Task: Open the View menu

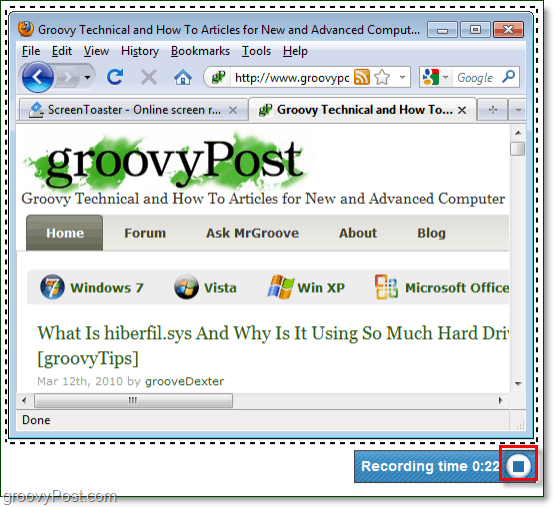Action: click(x=96, y=51)
